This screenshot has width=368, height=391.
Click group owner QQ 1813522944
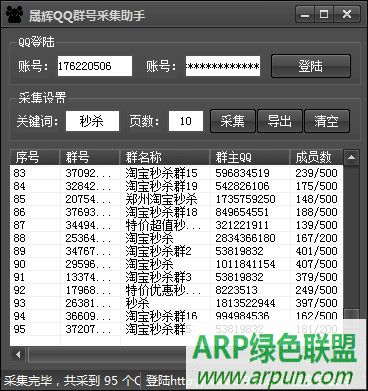coord(245,303)
